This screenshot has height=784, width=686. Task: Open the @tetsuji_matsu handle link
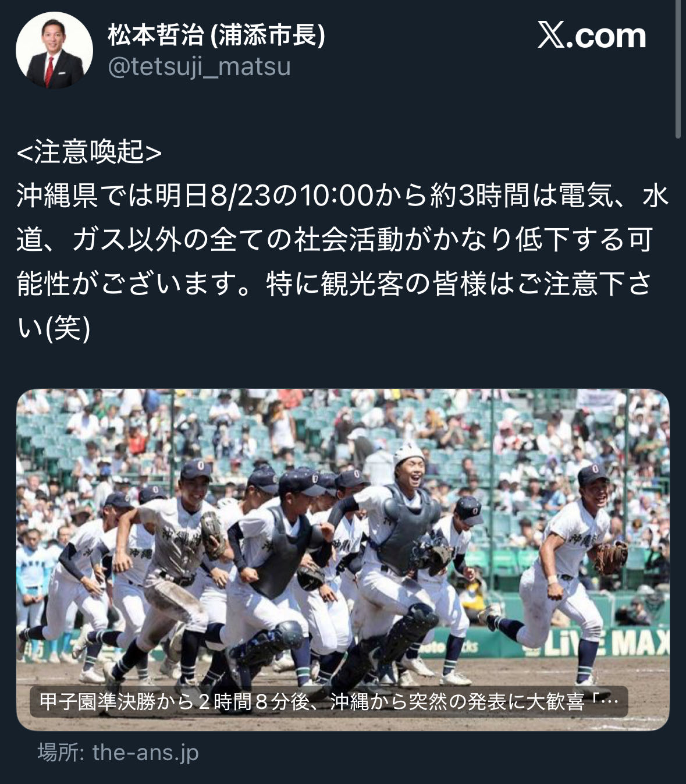click(x=199, y=66)
